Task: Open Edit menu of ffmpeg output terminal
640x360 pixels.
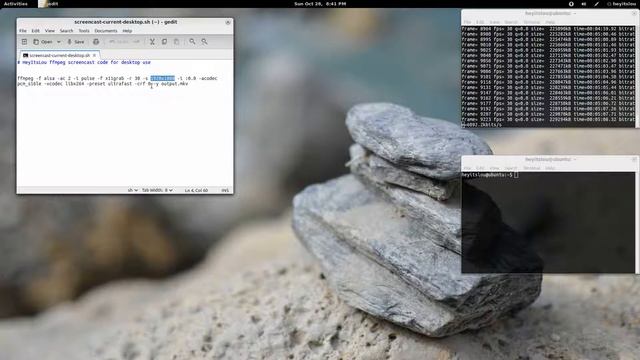Action: 480,22
